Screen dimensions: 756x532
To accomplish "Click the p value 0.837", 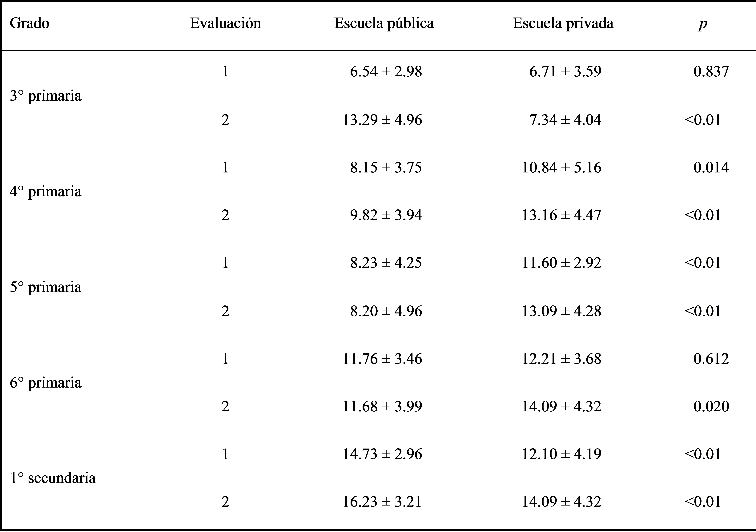I will point(711,71).
